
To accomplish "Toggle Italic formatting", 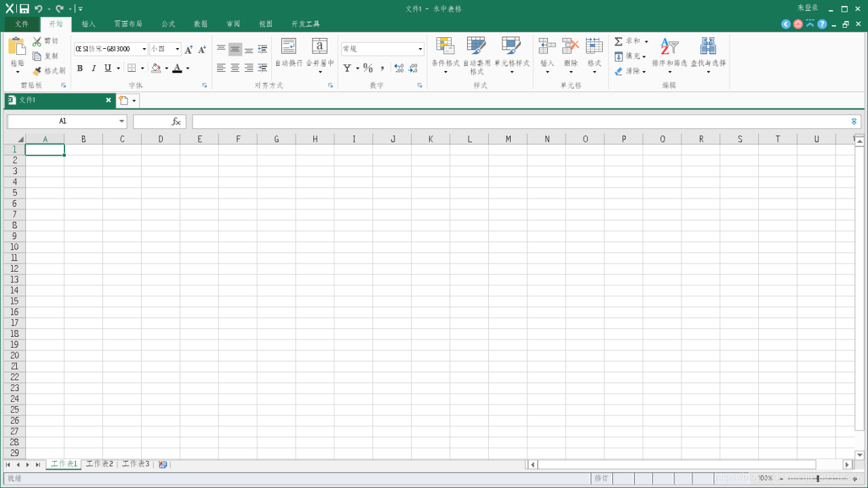I will (94, 68).
